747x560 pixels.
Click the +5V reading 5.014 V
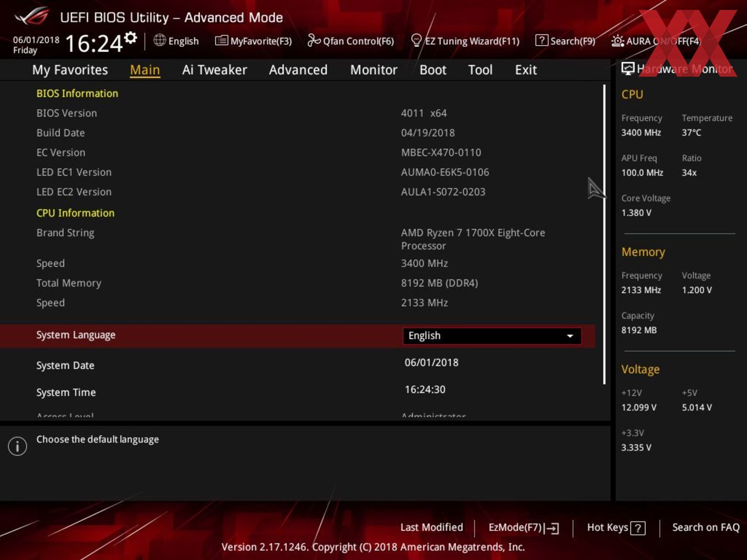pos(697,407)
